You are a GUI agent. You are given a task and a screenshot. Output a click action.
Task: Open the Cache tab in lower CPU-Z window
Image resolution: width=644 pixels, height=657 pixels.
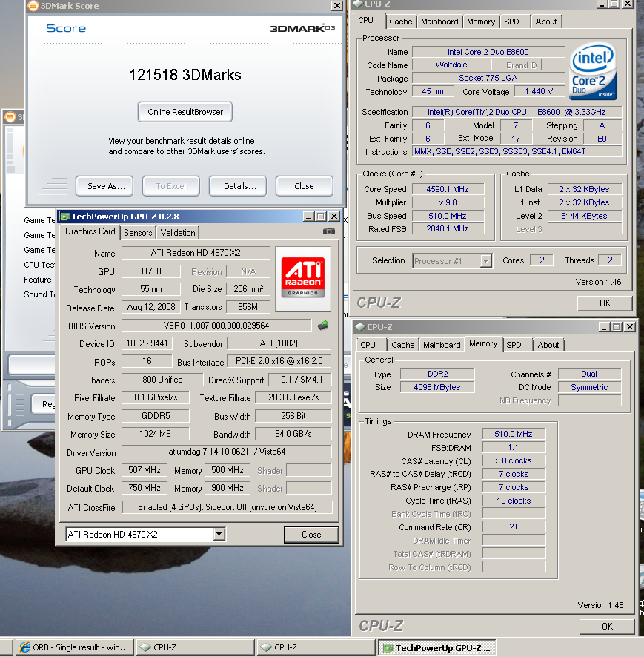click(402, 345)
